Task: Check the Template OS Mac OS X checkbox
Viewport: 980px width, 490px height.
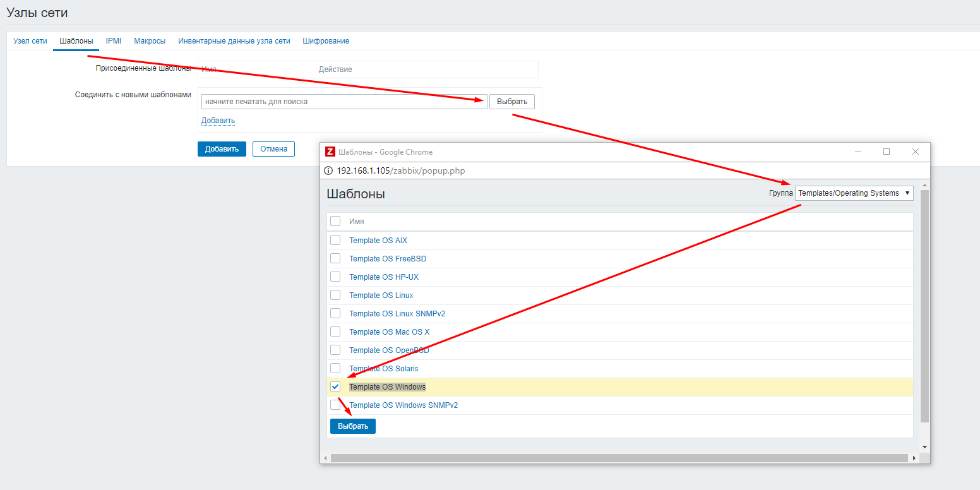Action: pos(335,332)
